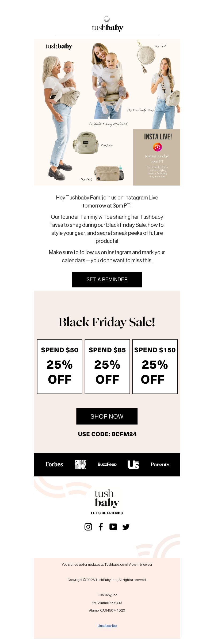The height and width of the screenshot is (644, 214).
Task: Select the Spend $85 offer box
Action: coord(107,367)
